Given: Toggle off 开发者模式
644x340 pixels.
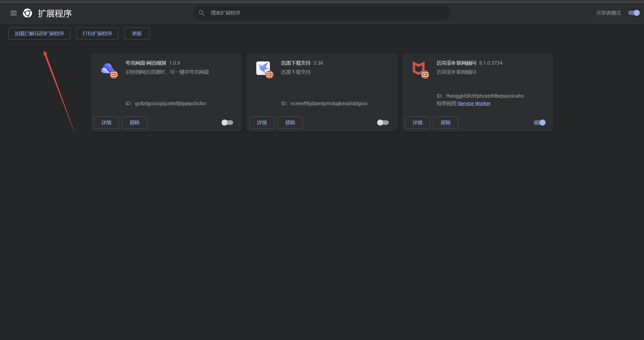Looking at the screenshot, I should (x=633, y=13).
